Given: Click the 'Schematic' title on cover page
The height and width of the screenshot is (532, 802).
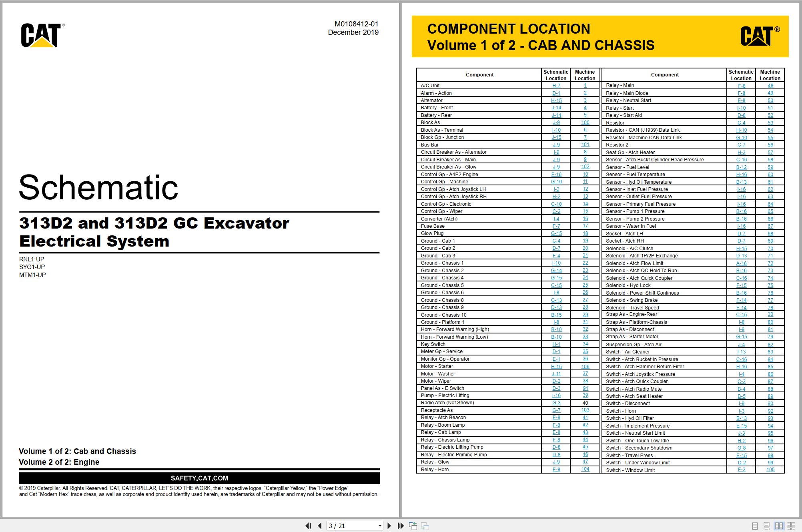Looking at the screenshot, I should coord(98,187).
